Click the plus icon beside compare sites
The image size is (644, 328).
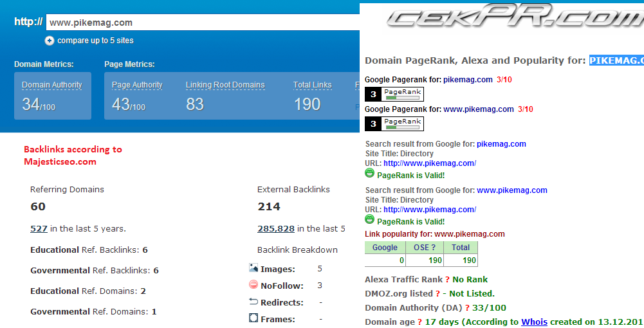pos(50,41)
